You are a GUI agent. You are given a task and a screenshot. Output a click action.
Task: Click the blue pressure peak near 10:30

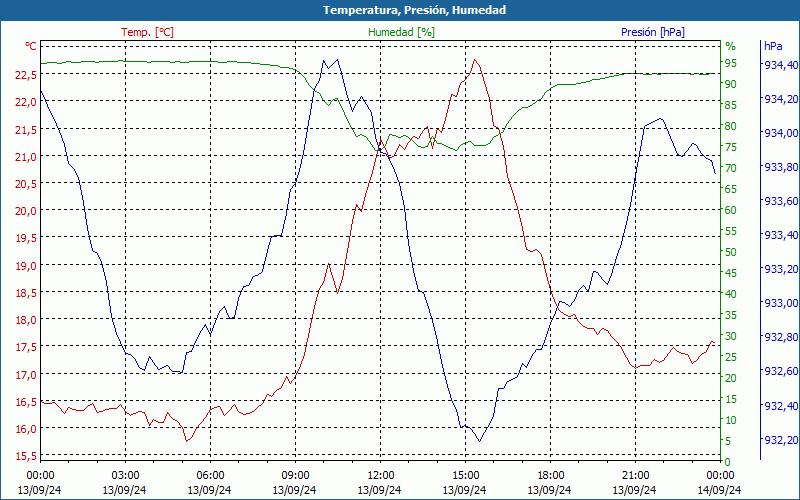click(x=337, y=60)
